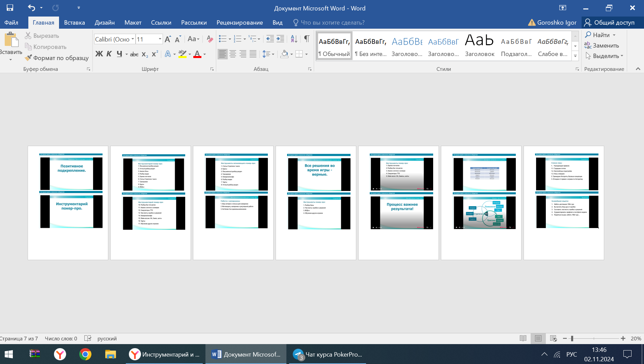Decrease the paragraph indent

[270, 39]
